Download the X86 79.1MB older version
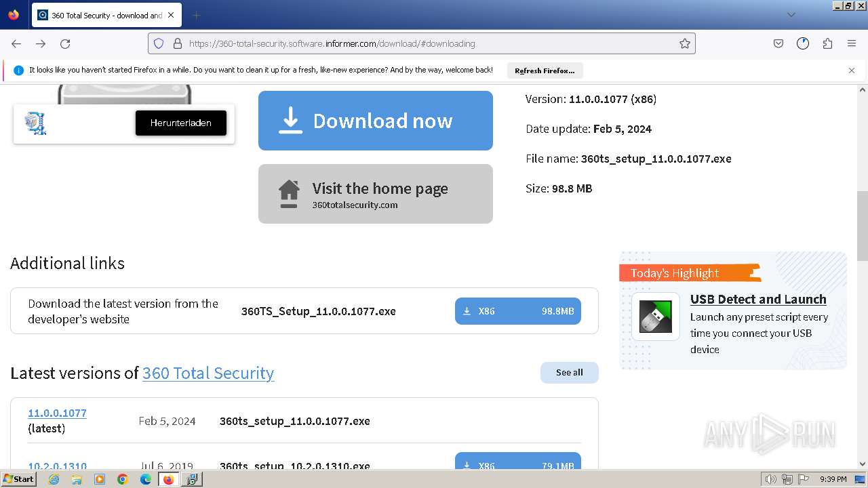The height and width of the screenshot is (488, 868). tap(518, 461)
